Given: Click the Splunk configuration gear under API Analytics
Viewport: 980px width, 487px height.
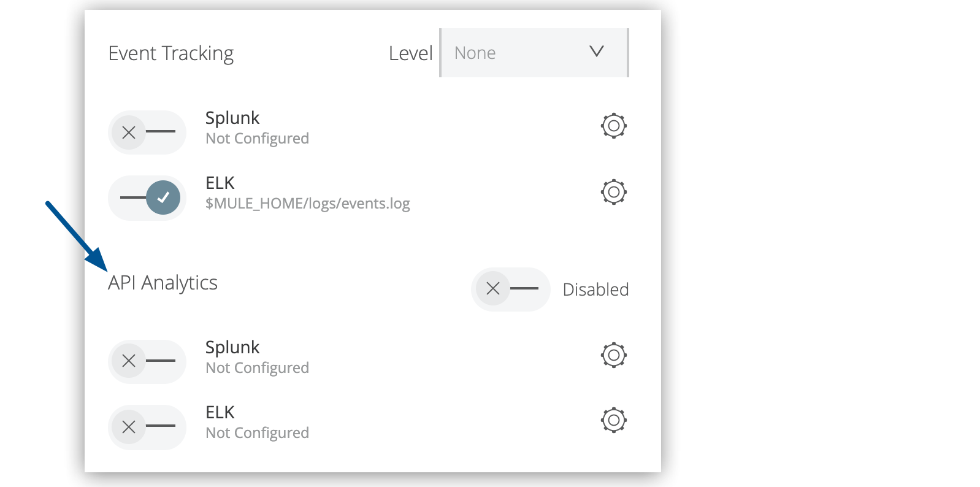Looking at the screenshot, I should [614, 355].
